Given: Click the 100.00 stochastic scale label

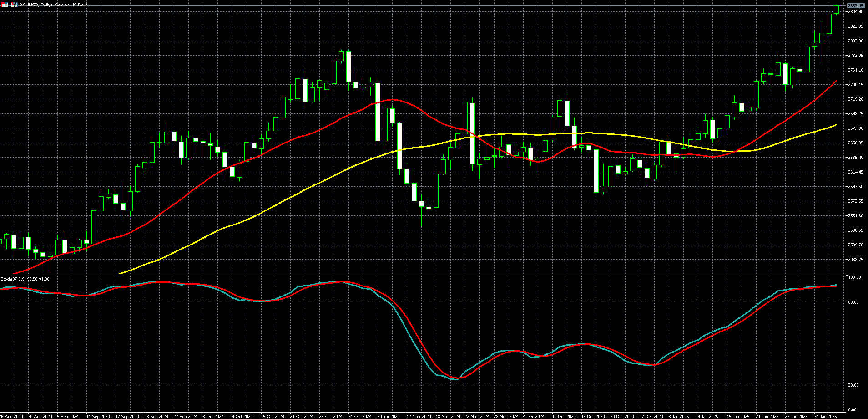Looking at the screenshot, I should (855, 277).
